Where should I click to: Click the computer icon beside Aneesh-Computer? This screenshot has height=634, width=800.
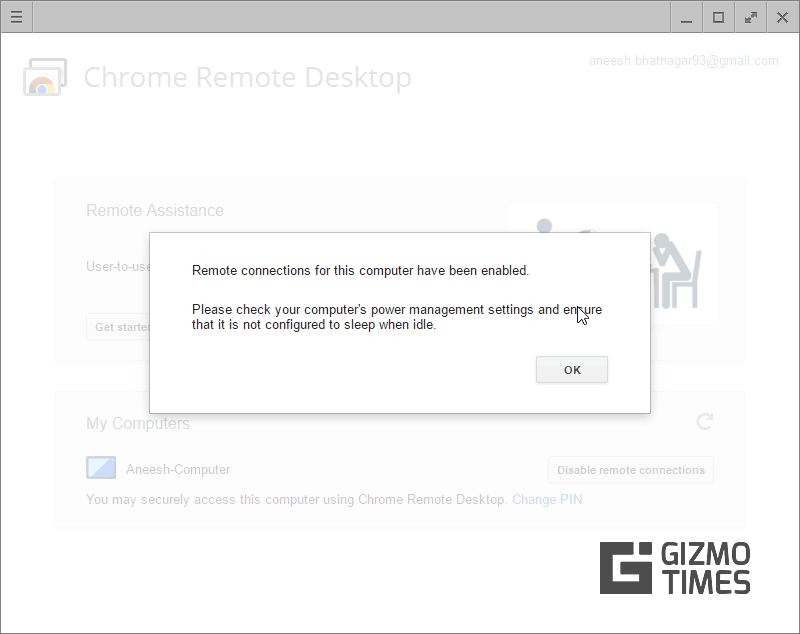pos(100,467)
